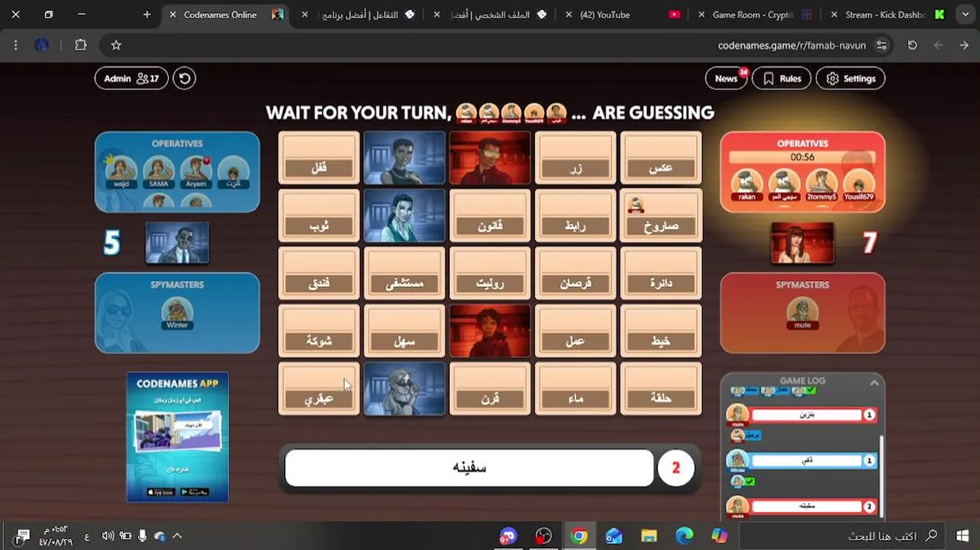The width and height of the screenshot is (980, 550).
Task: Click the revealed red agent card in top row
Action: tap(490, 158)
